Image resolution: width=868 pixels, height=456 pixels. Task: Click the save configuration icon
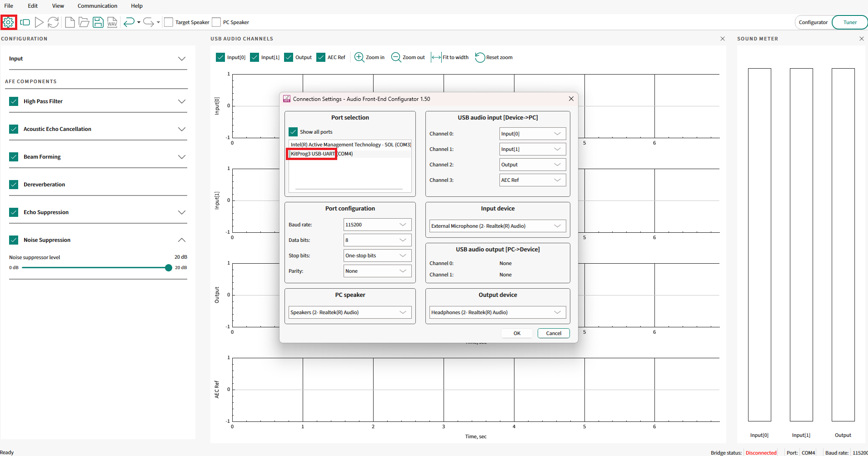click(x=98, y=22)
